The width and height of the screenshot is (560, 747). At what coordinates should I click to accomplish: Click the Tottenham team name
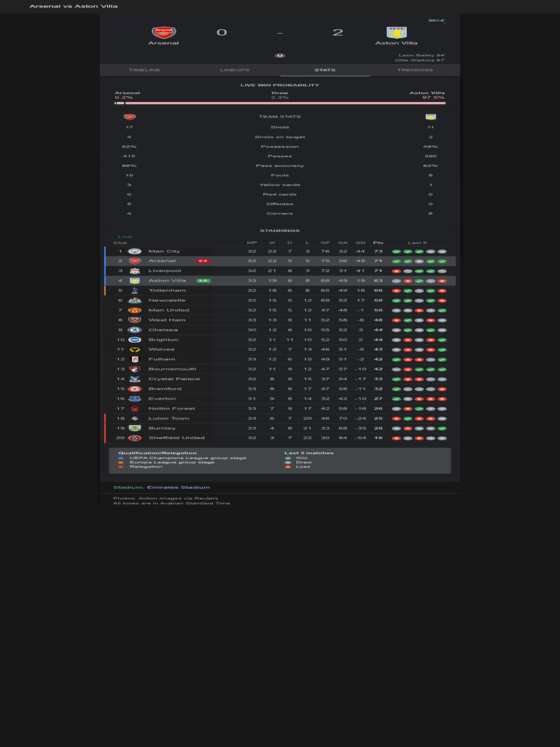[167, 290]
